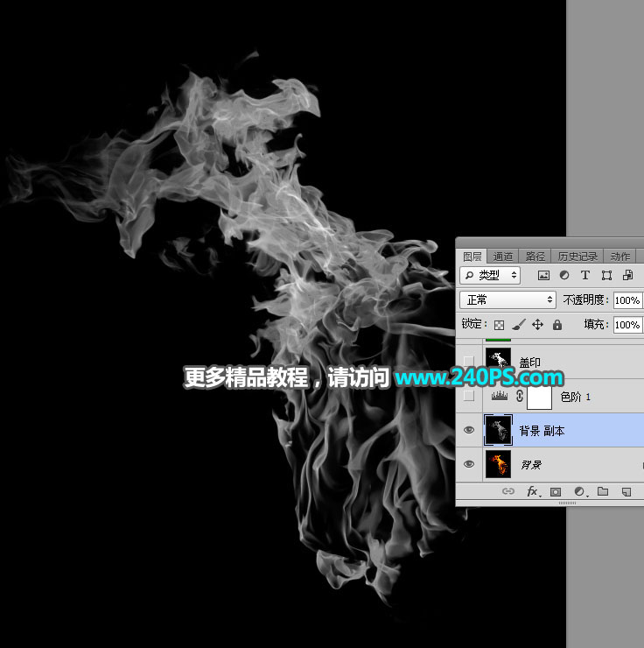This screenshot has width=644, height=648.
Task: Switch to the 动作 (Actions) tab
Action: coord(620,257)
